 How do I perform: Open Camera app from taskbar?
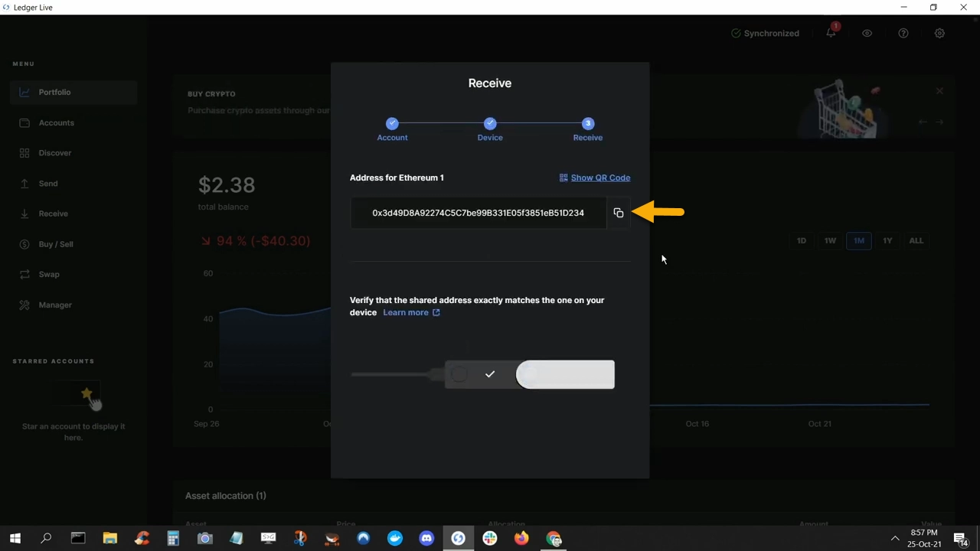coord(204,538)
